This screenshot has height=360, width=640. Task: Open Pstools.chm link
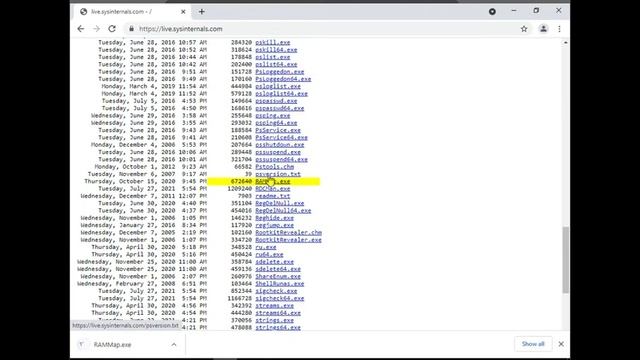point(275,167)
